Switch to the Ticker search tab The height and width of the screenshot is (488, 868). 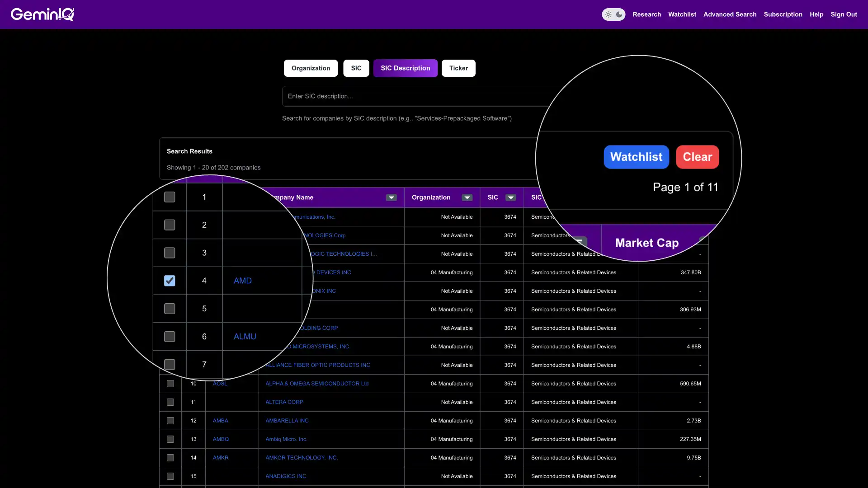(x=458, y=68)
